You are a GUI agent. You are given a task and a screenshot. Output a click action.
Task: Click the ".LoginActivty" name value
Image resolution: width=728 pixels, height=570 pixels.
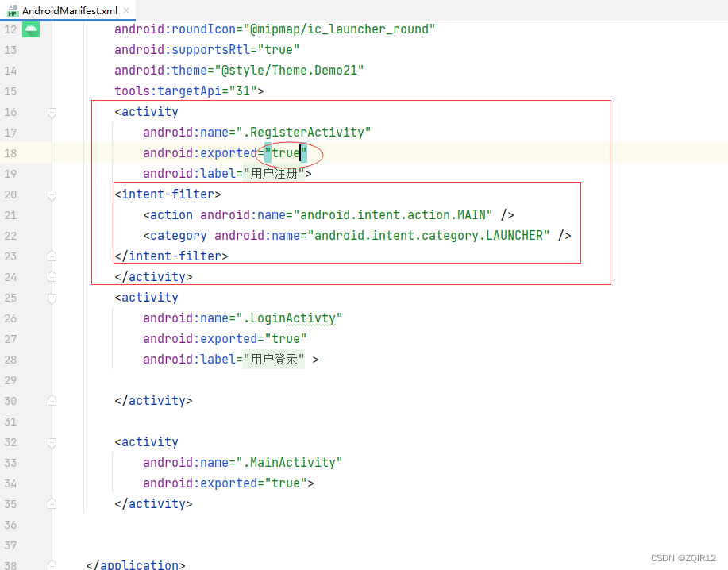click(x=289, y=318)
